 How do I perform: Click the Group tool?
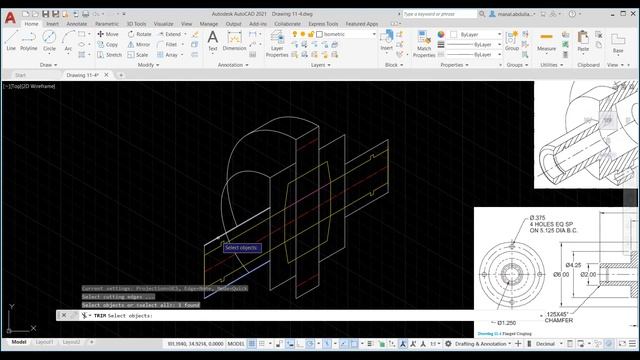coord(511,41)
